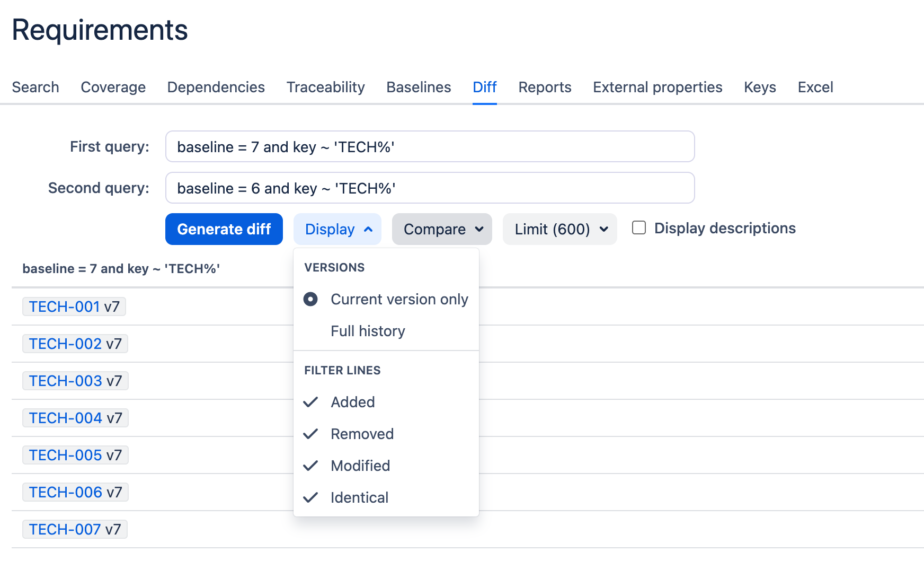Viewport: 924px width, 578px height.
Task: Toggle the Display descriptions checkbox
Action: tap(639, 228)
